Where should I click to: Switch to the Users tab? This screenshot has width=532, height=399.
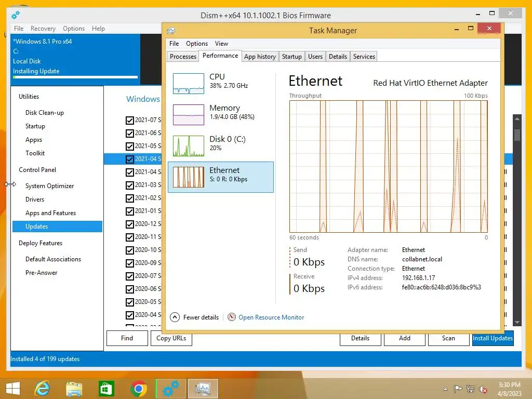(315, 57)
